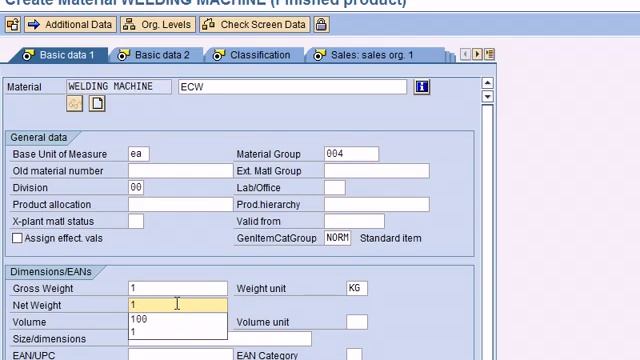Click the Lab/Office field
The width and height of the screenshot is (640, 360).
(335, 188)
